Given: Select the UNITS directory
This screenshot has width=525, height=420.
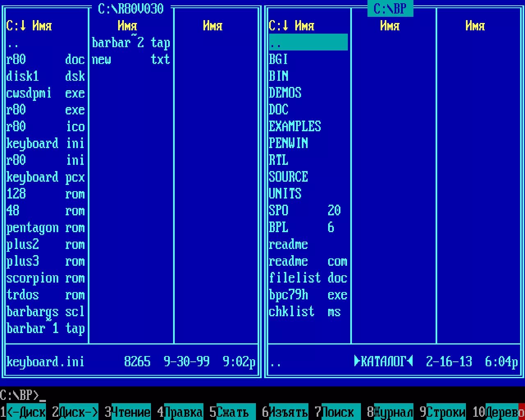Looking at the screenshot, I should click(x=308, y=194).
